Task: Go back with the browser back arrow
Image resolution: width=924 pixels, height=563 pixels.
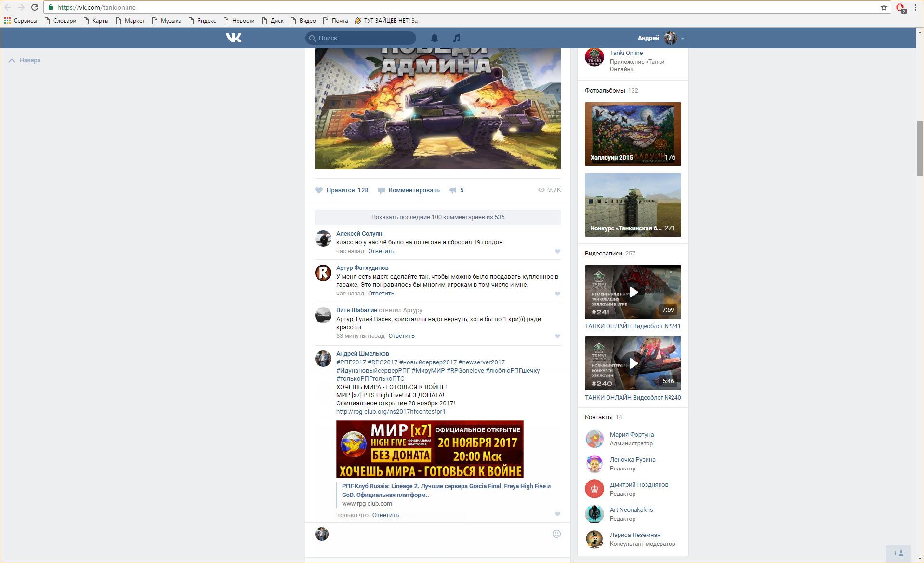Action: pyautogui.click(x=8, y=7)
